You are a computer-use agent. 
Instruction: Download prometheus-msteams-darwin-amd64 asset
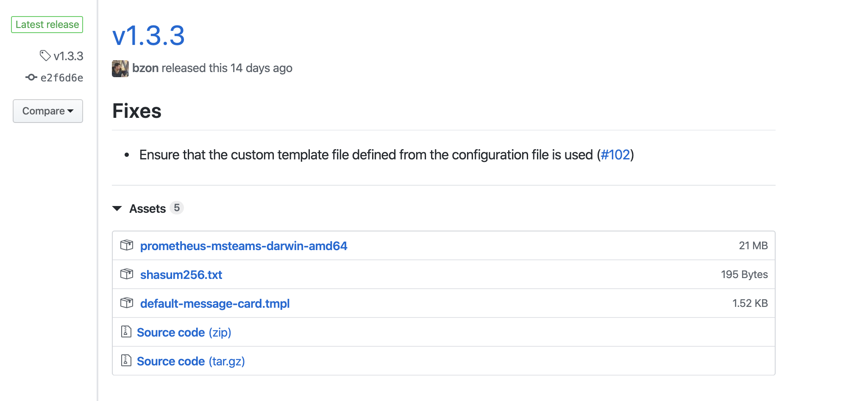click(244, 245)
